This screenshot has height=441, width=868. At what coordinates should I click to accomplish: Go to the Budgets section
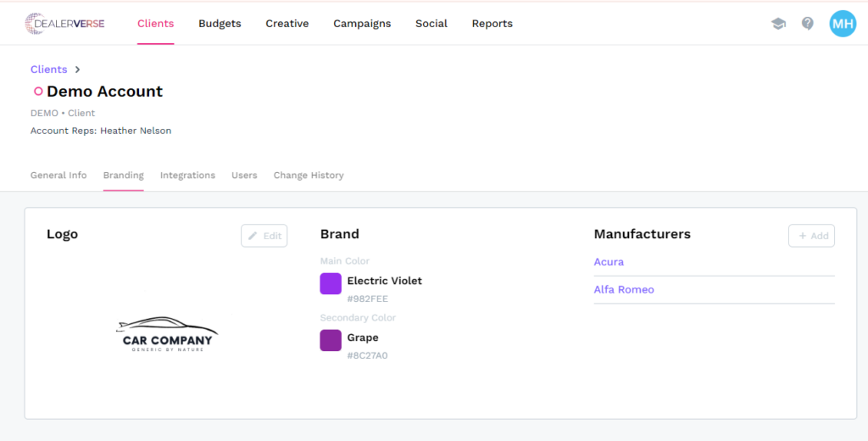click(220, 24)
